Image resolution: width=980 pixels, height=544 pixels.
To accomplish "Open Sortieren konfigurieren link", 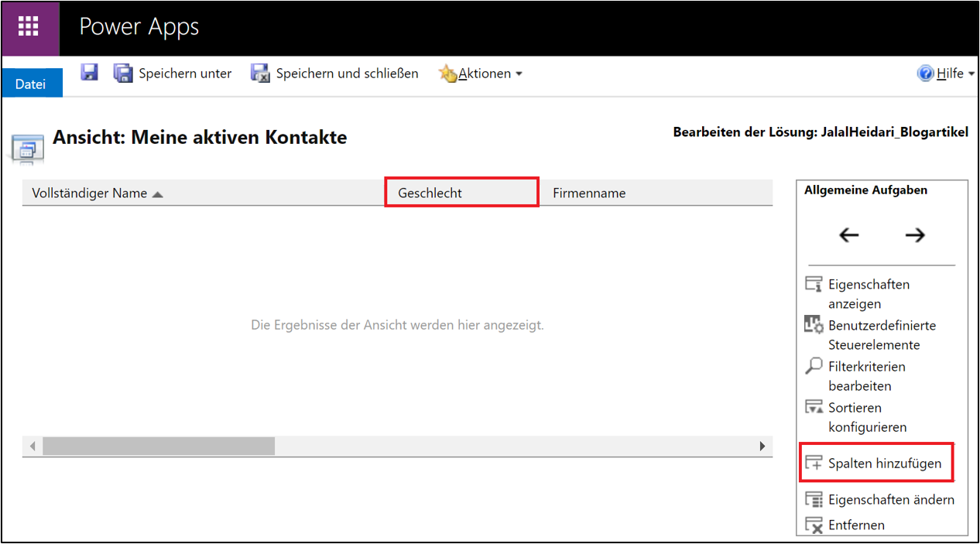I will point(867,417).
